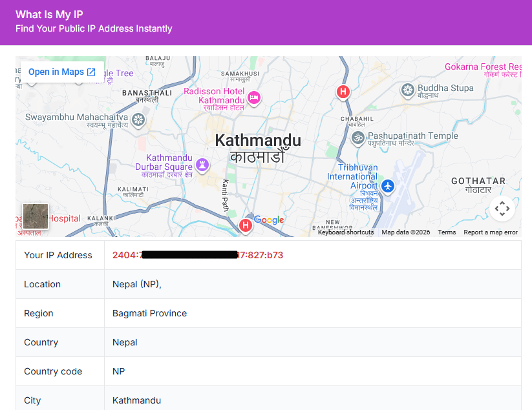Viewport: 532px width, 410px height.
Task: Open the map camera controls button
Action: pos(502,209)
